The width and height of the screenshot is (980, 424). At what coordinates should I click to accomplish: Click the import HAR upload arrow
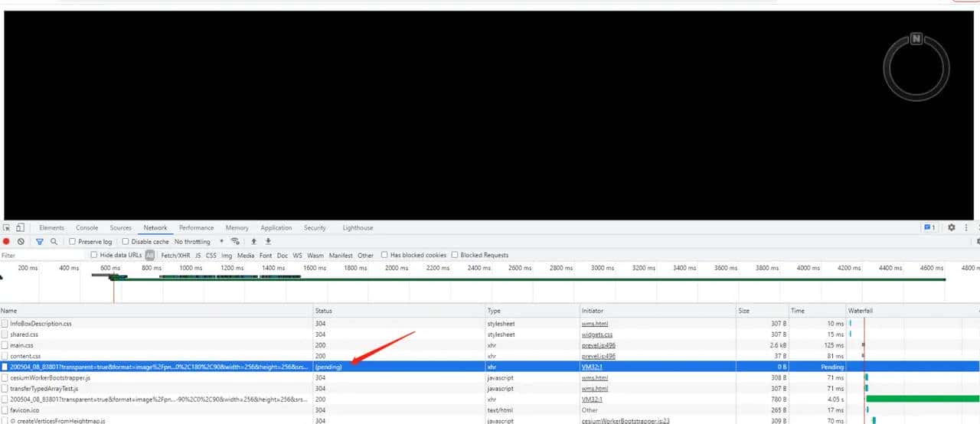click(254, 242)
